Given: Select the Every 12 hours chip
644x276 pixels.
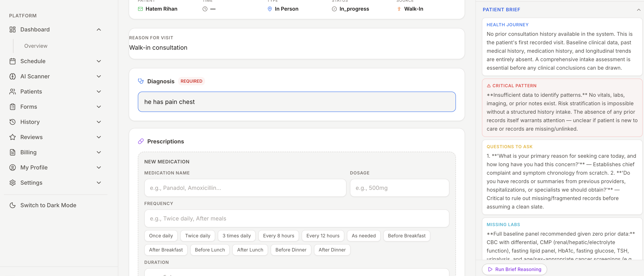Looking at the screenshot, I should pos(323,236).
